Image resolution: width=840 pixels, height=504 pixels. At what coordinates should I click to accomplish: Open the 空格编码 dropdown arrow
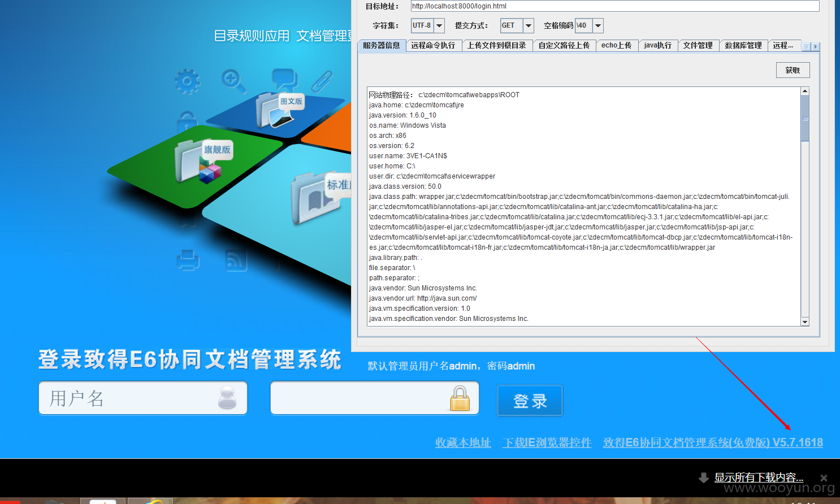tap(598, 25)
